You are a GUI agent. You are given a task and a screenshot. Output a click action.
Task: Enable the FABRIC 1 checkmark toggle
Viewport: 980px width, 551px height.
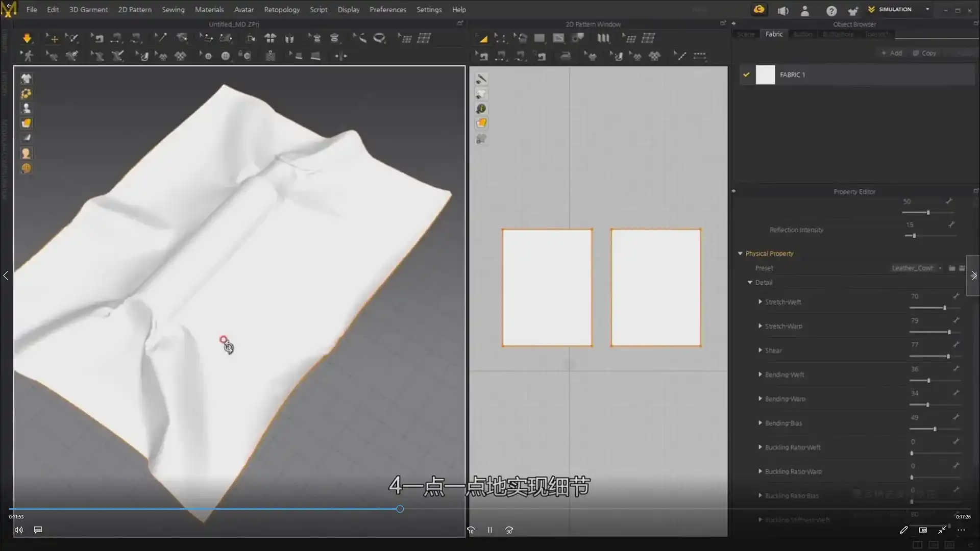746,74
